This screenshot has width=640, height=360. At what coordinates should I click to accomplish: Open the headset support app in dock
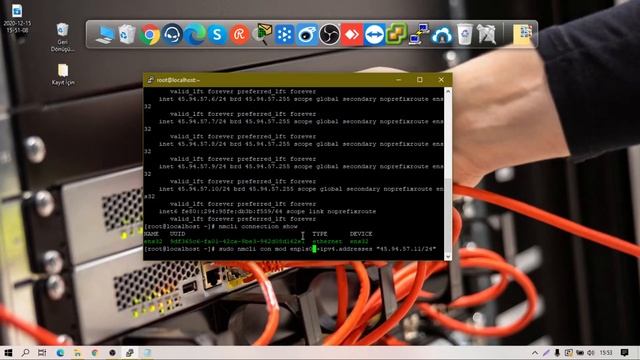[172, 35]
